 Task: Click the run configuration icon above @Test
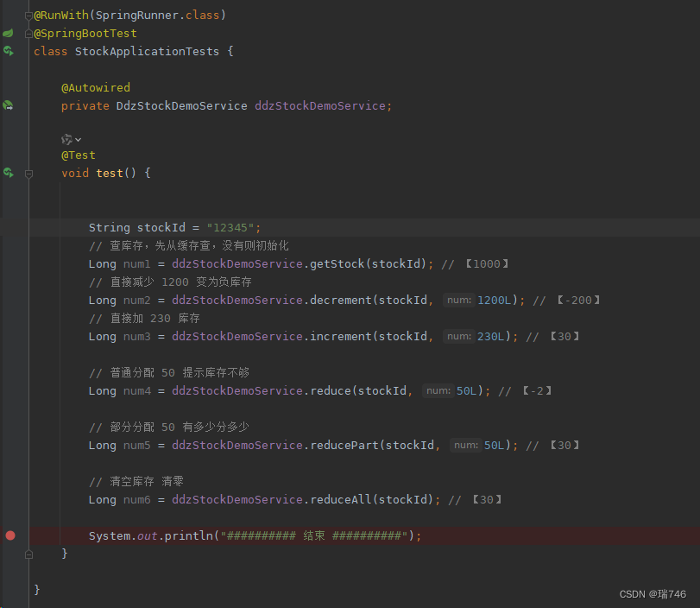pyautogui.click(x=68, y=138)
